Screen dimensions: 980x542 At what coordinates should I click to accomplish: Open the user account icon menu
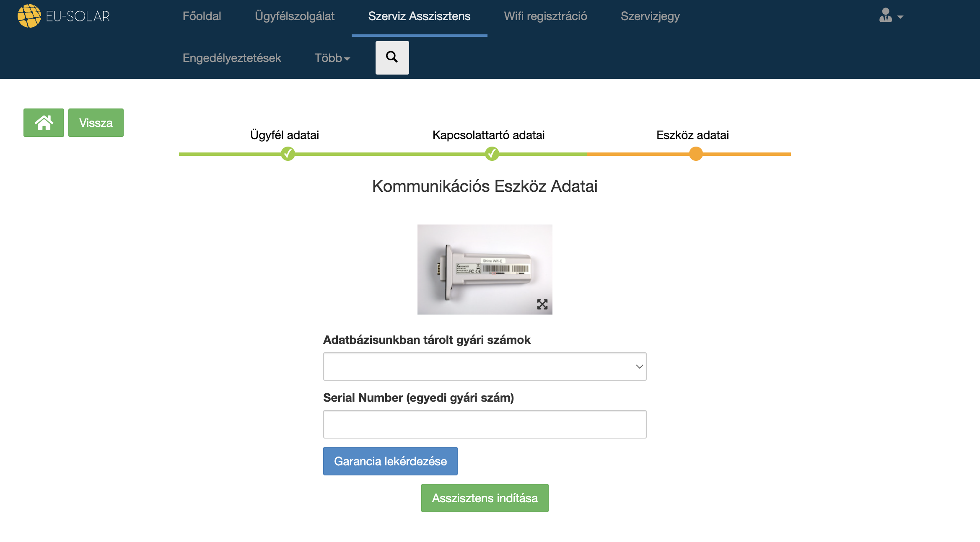(x=885, y=16)
